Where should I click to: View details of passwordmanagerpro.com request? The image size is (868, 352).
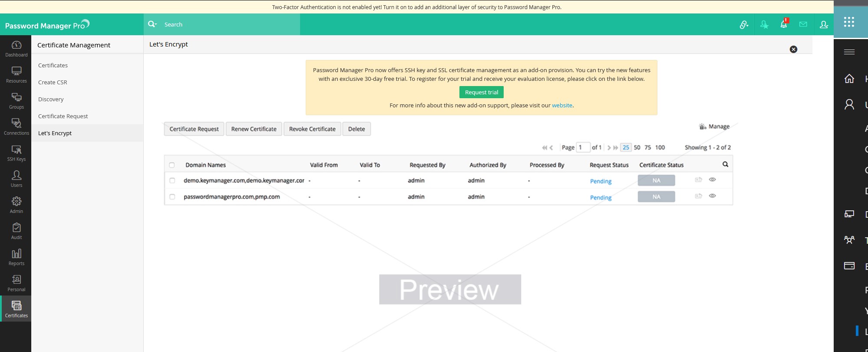712,196
